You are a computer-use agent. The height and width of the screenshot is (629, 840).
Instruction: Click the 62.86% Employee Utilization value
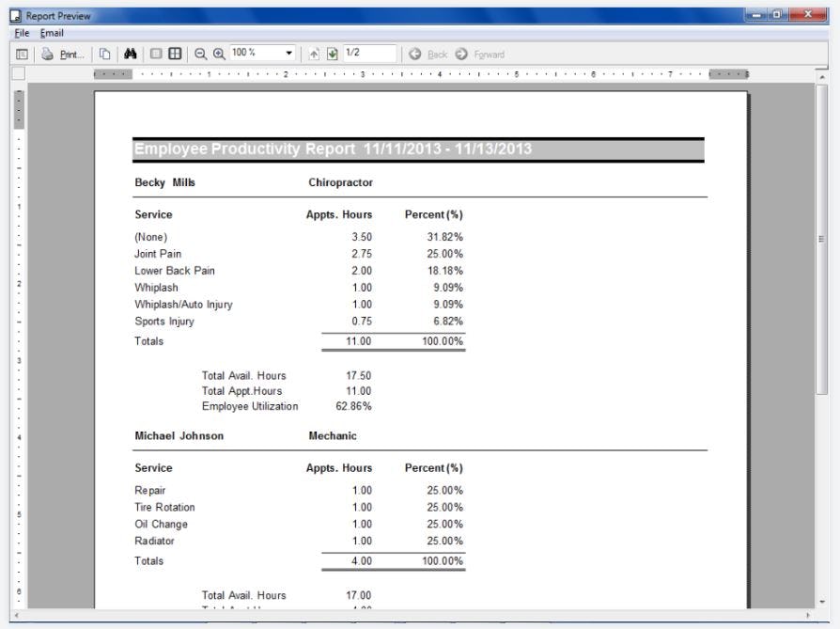[x=353, y=406]
